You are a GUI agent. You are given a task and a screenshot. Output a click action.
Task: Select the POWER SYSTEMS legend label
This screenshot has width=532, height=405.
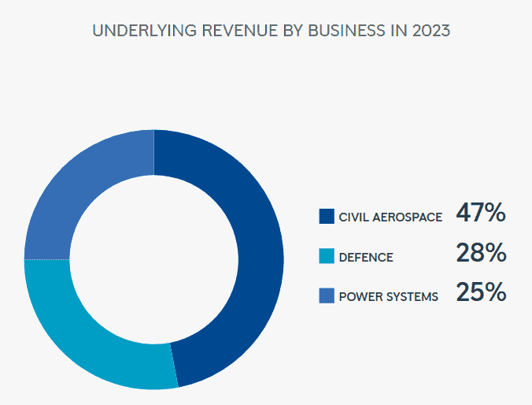388,296
